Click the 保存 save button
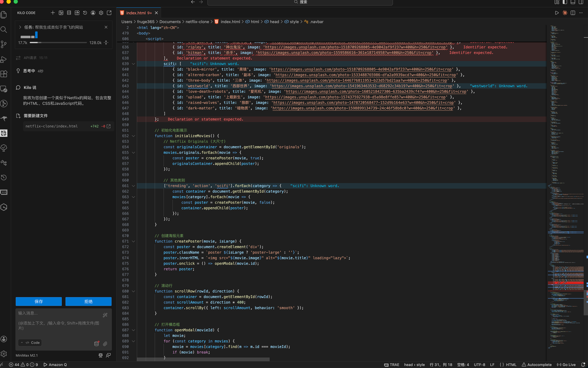Viewport: 588px width, 368px height. tap(39, 301)
